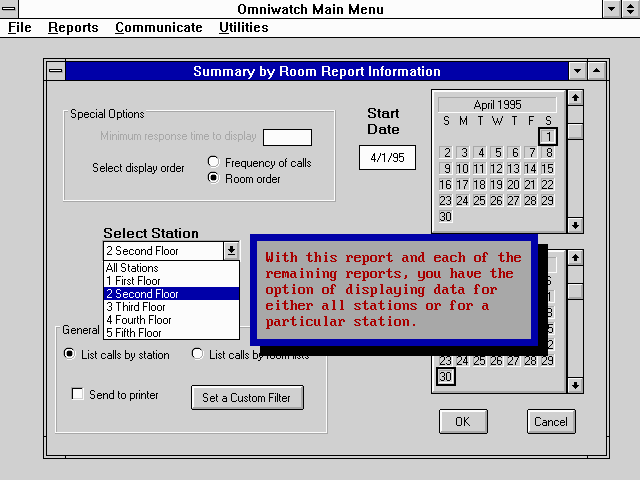Open the Reports menu
Image resolution: width=640 pixels, height=480 pixels.
point(73,28)
